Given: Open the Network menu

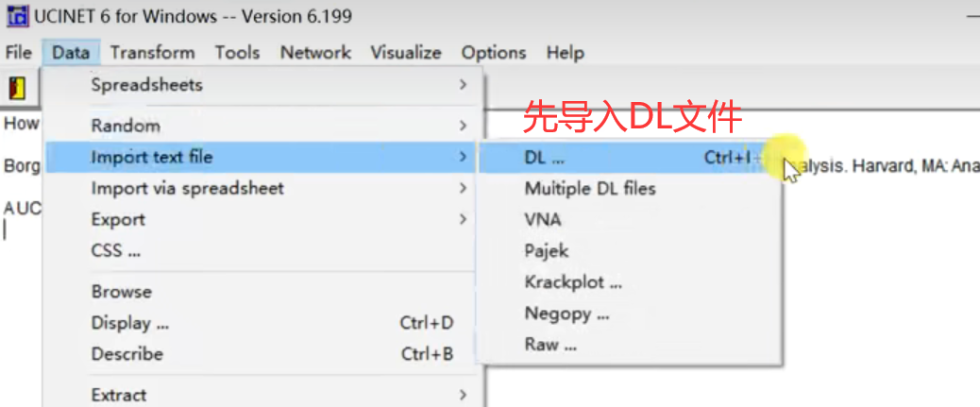Looking at the screenshot, I should (315, 53).
